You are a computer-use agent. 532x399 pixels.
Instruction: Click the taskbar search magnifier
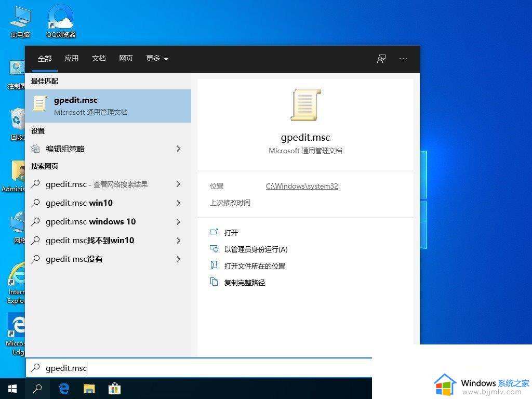37,389
